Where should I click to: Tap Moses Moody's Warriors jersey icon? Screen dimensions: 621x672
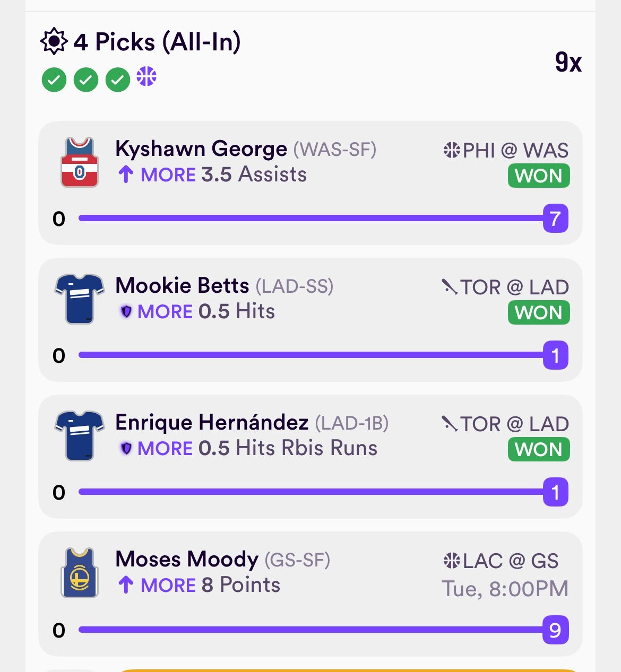[80, 573]
